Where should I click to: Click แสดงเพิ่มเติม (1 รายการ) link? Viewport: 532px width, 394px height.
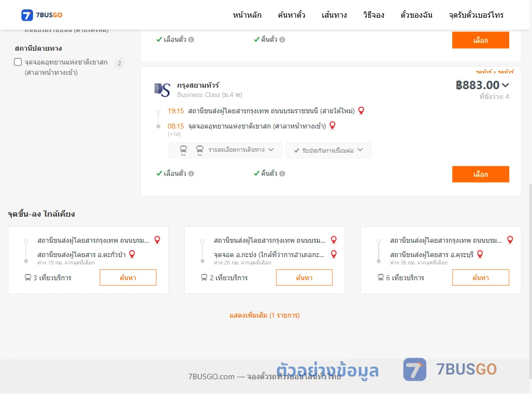point(265,315)
